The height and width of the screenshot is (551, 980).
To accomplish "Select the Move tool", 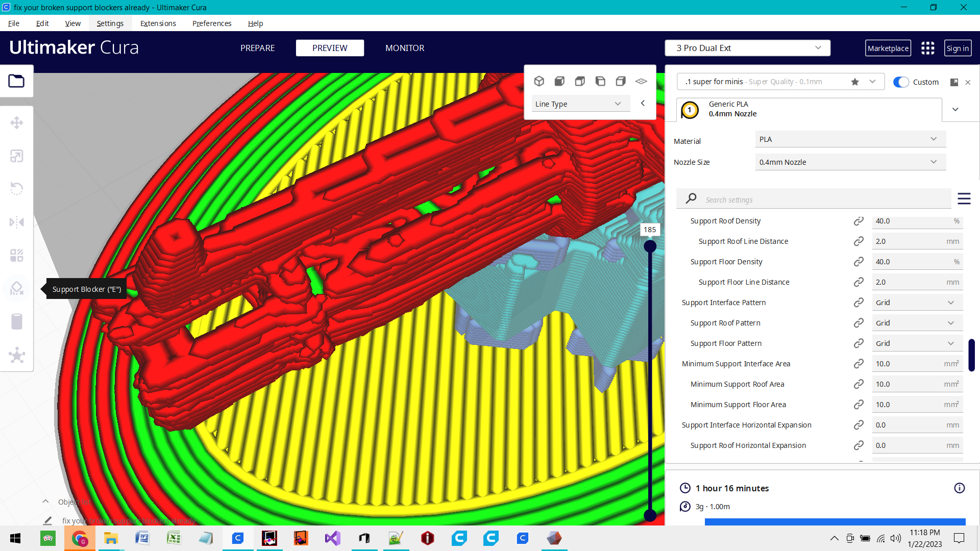I will click(16, 123).
